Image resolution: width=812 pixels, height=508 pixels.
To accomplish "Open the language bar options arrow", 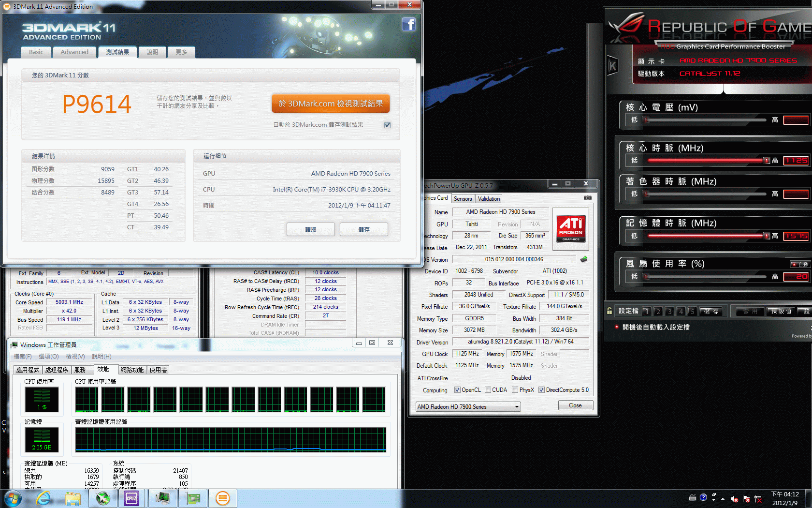I will tap(713, 500).
